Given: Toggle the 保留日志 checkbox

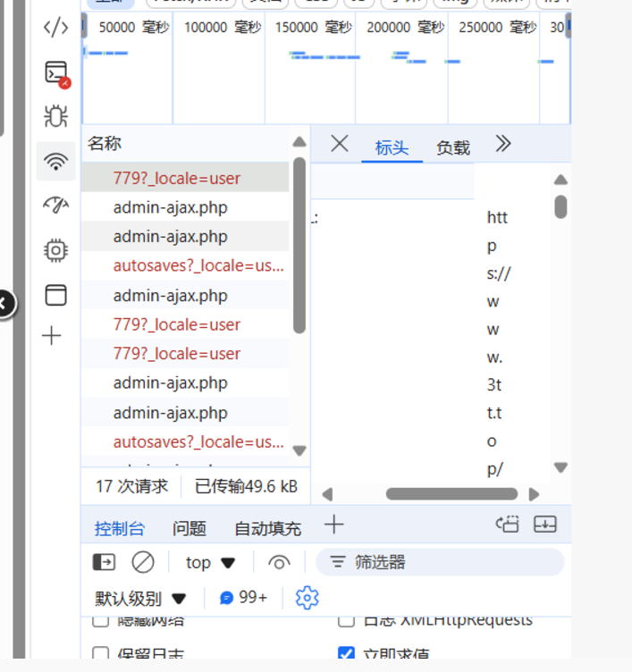Looking at the screenshot, I should tap(101, 653).
